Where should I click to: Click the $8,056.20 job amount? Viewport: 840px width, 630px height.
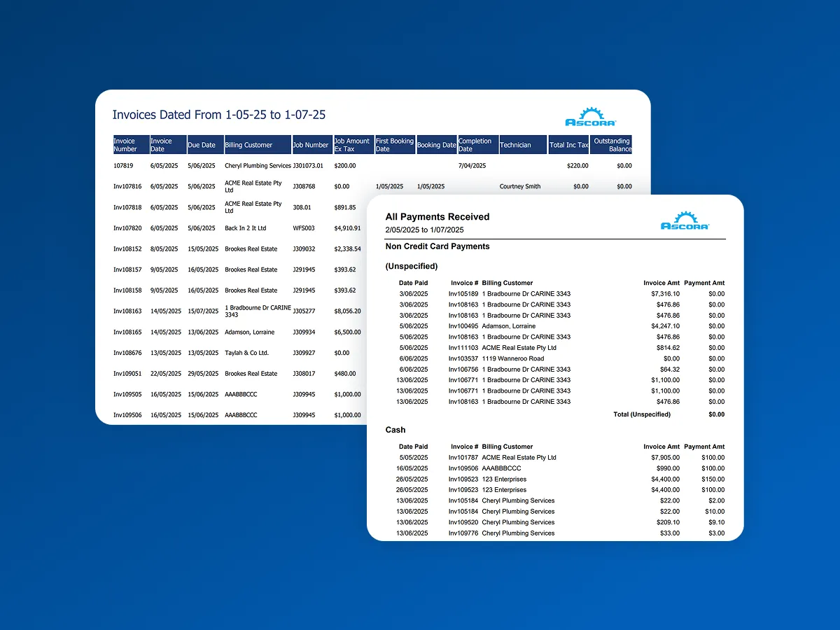348,311
